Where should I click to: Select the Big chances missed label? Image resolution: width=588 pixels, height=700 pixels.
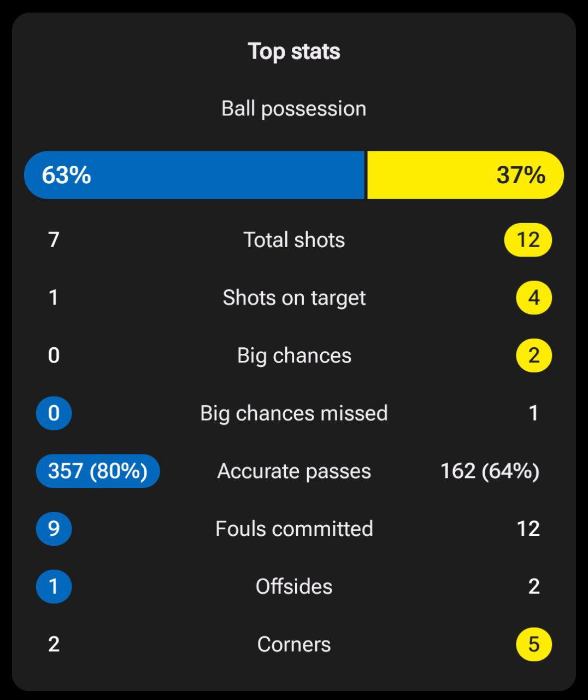click(x=294, y=413)
